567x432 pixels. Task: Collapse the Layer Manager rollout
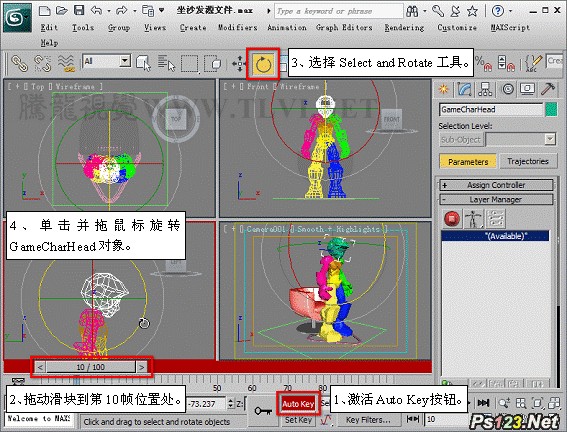coord(496,199)
